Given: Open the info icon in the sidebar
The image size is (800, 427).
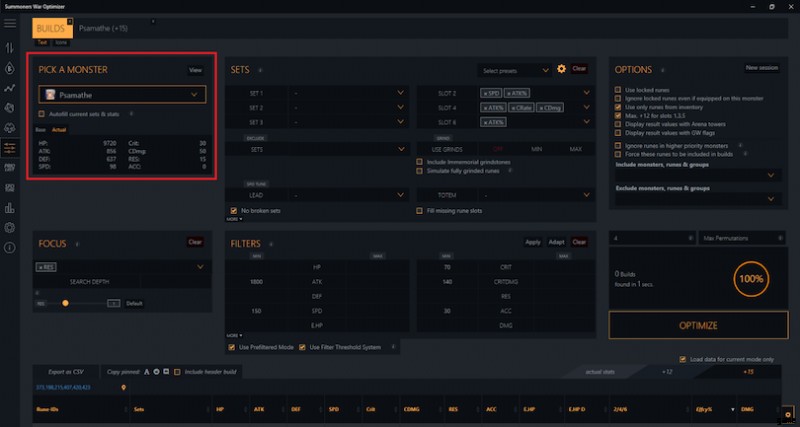Looking at the screenshot, I should pos(10,247).
